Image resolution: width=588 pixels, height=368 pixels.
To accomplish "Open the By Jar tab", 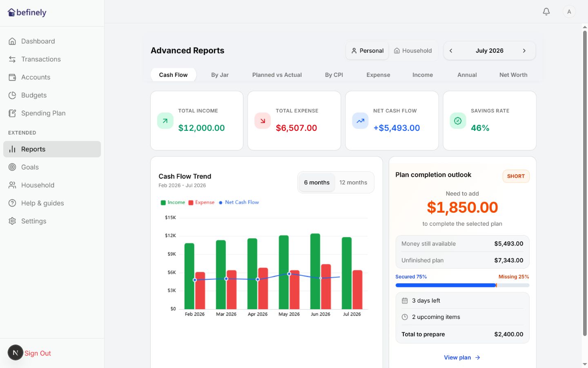I will point(220,75).
